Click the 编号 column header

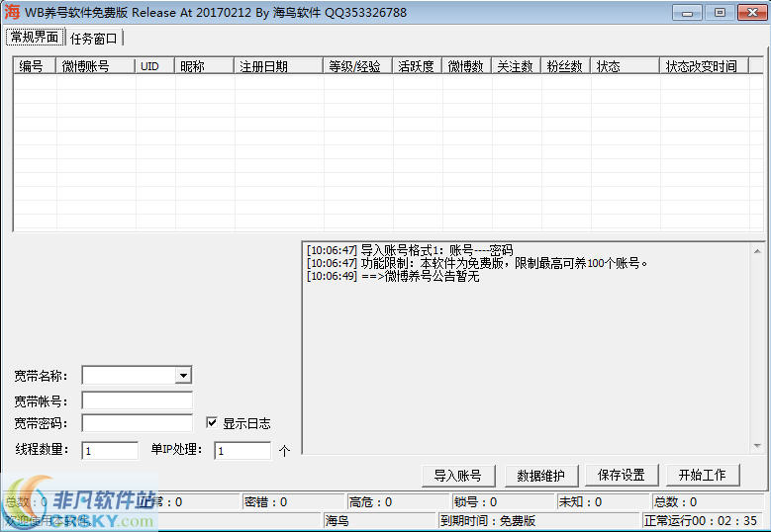click(35, 66)
